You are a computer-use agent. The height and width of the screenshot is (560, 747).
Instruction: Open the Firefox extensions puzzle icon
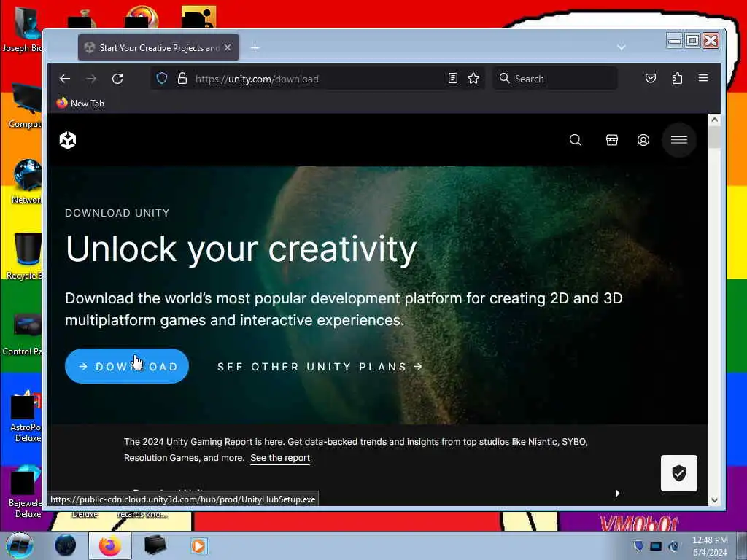click(x=677, y=78)
